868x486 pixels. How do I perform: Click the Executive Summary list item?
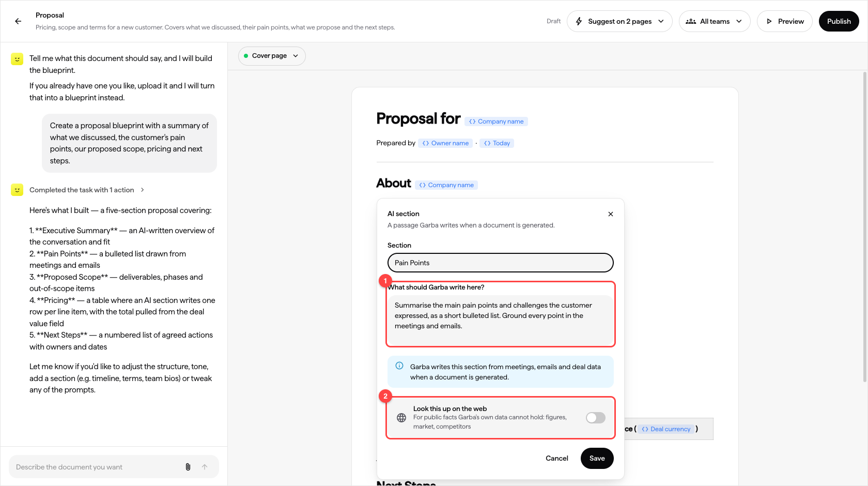[x=122, y=236]
